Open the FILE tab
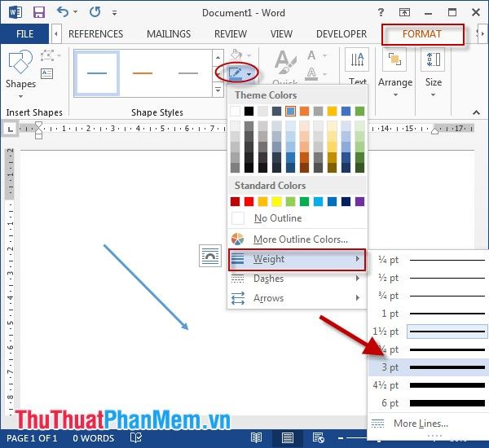 coord(24,34)
